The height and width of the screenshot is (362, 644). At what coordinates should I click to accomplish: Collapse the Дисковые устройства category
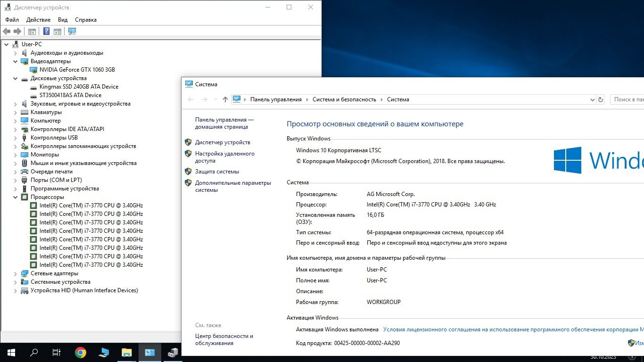pos(15,78)
